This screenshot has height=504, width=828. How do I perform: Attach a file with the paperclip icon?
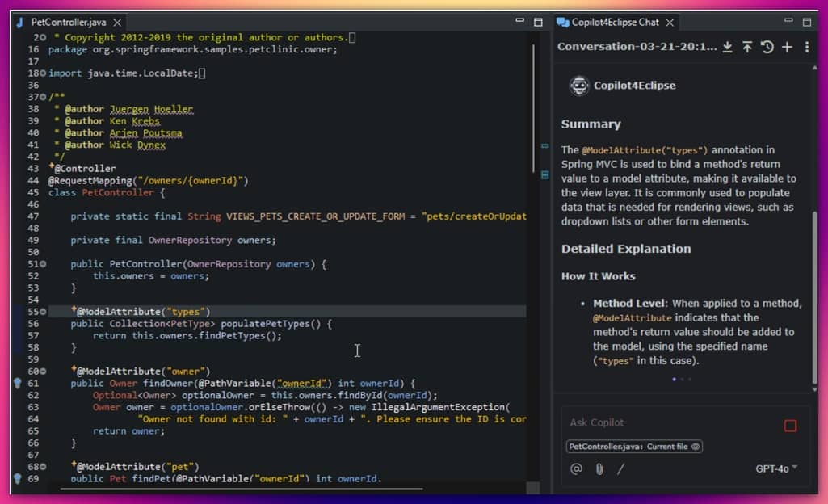(x=599, y=468)
